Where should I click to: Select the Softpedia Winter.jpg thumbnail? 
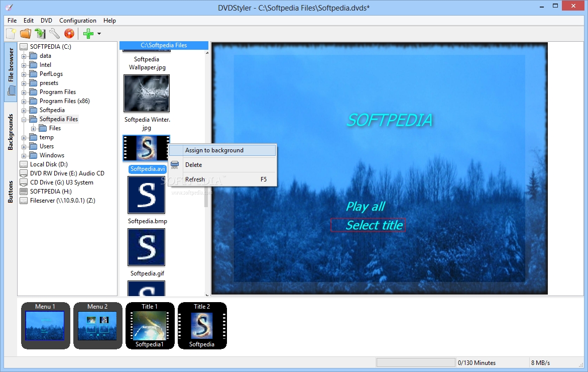(x=147, y=93)
